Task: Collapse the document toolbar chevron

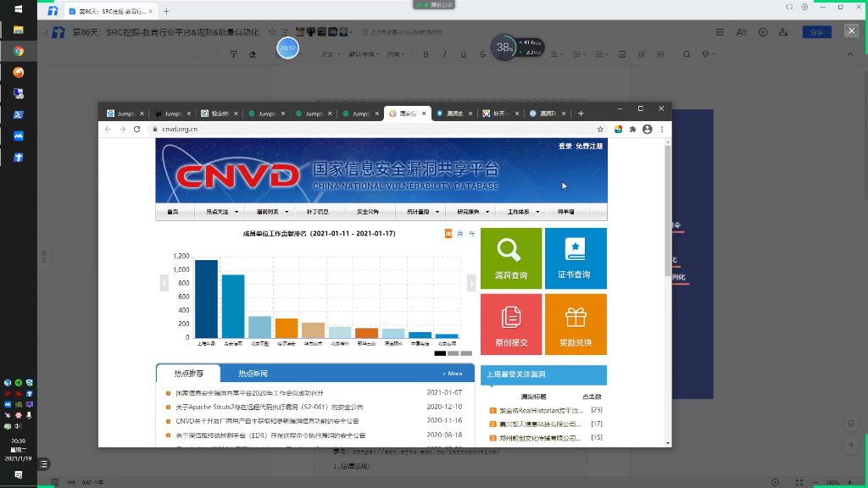Action: [x=850, y=54]
